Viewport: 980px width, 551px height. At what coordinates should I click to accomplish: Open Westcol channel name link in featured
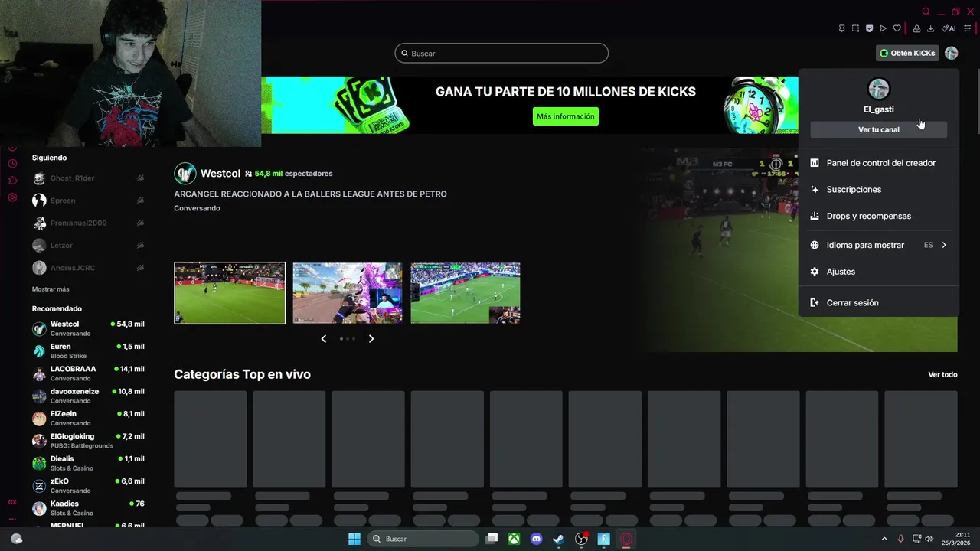click(x=220, y=174)
